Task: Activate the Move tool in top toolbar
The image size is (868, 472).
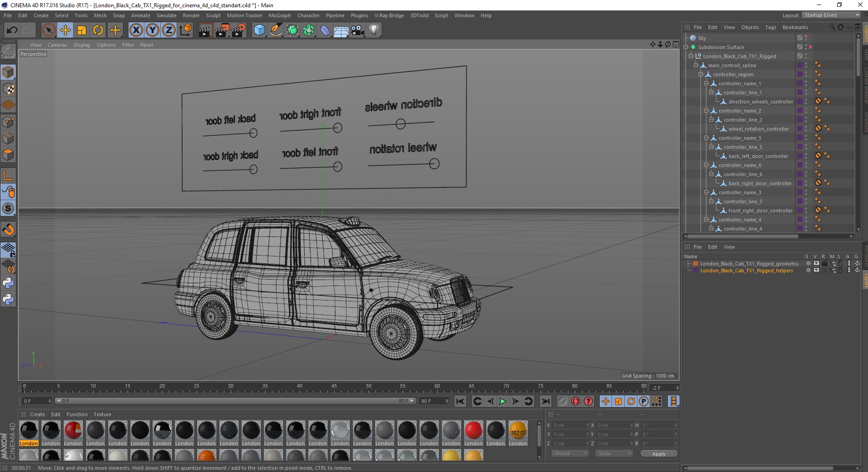Action: tap(65, 30)
